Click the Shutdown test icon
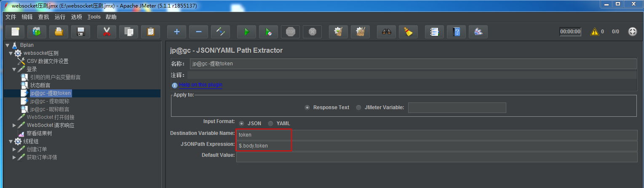The width and height of the screenshot is (644, 188). tap(312, 32)
